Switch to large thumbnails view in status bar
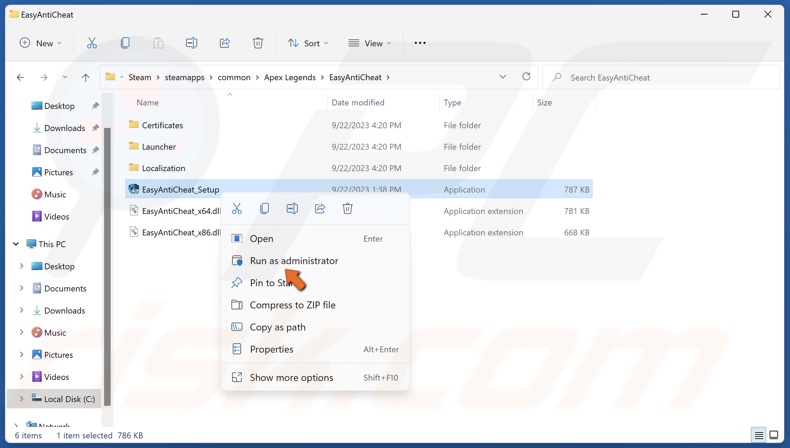This screenshot has width=790, height=448. point(774,435)
